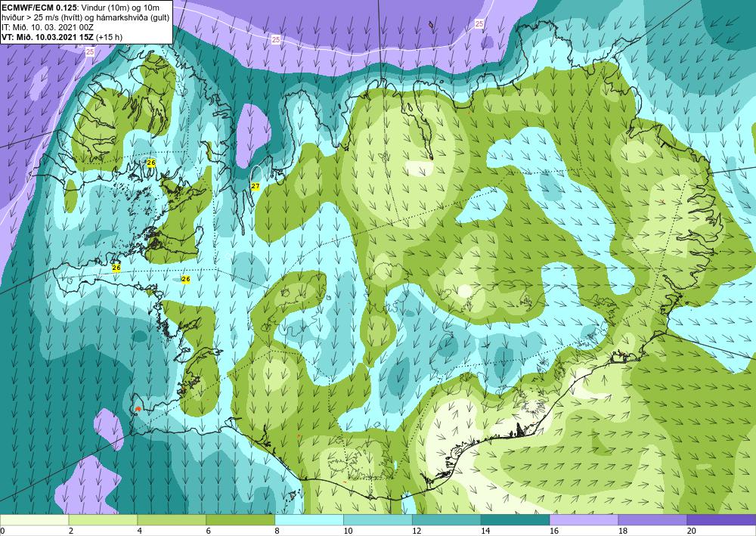Click the yellow "27" peak gust label
The image size is (756, 536).
pos(256,186)
